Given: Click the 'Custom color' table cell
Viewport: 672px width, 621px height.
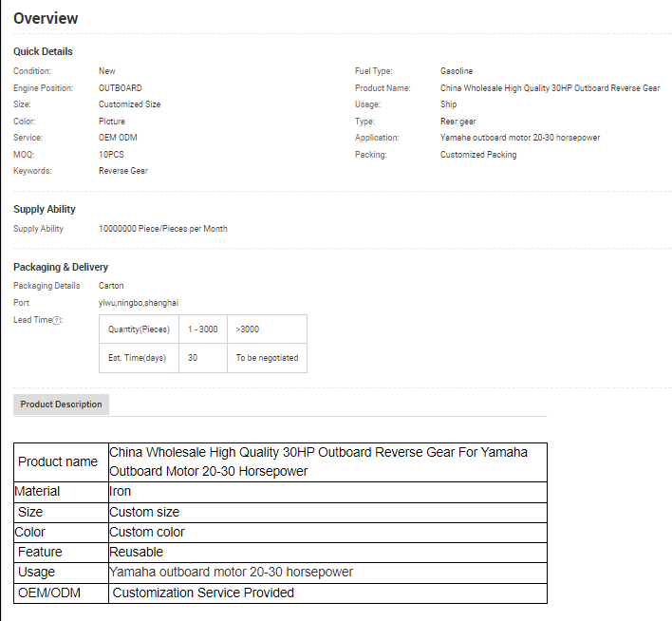Looking at the screenshot, I should point(147,532).
